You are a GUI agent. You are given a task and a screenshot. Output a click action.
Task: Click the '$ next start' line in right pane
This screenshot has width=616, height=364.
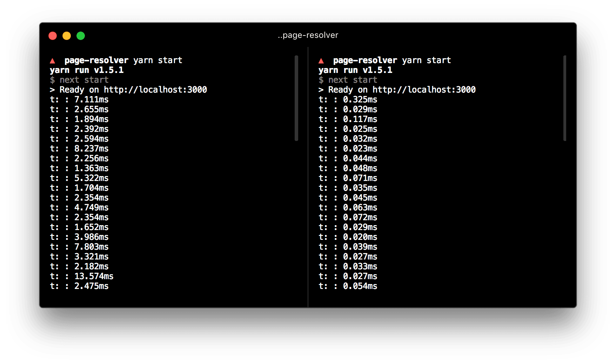click(x=348, y=80)
